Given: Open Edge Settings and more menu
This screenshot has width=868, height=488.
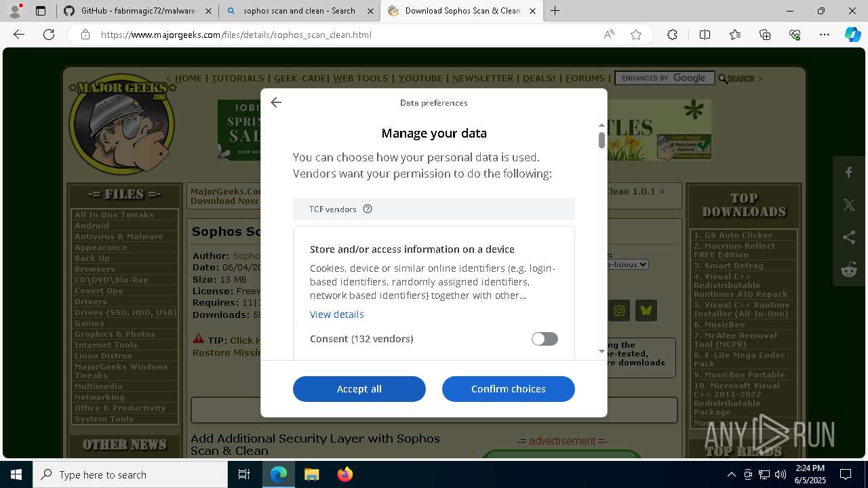Looking at the screenshot, I should tap(825, 35).
